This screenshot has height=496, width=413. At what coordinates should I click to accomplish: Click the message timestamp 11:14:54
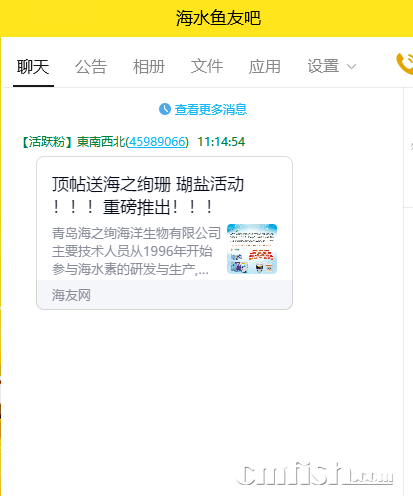(x=221, y=142)
